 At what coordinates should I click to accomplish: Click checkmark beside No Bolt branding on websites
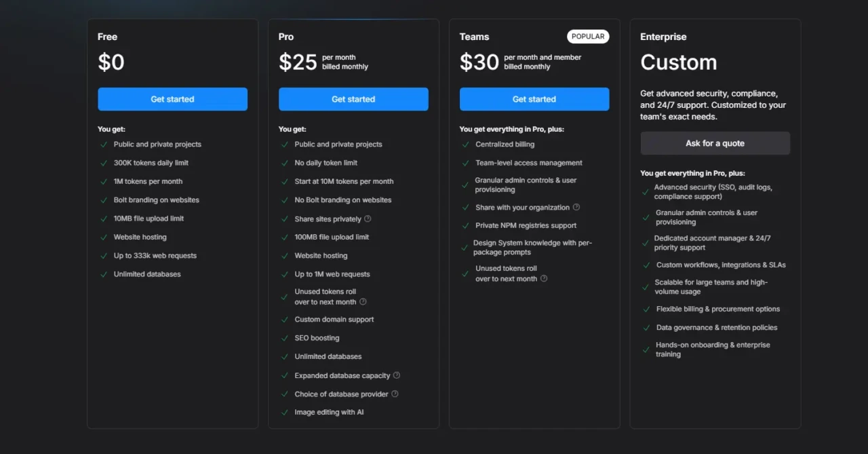coord(285,200)
